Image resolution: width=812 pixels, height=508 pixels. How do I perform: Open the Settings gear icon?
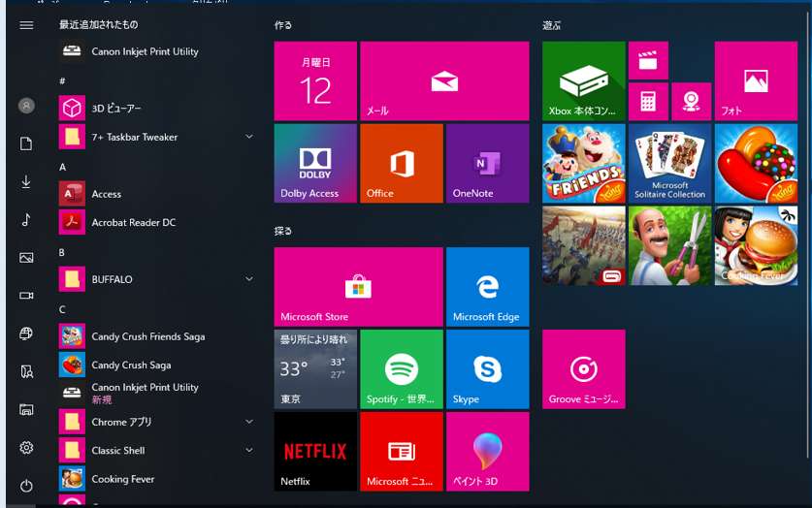click(26, 448)
